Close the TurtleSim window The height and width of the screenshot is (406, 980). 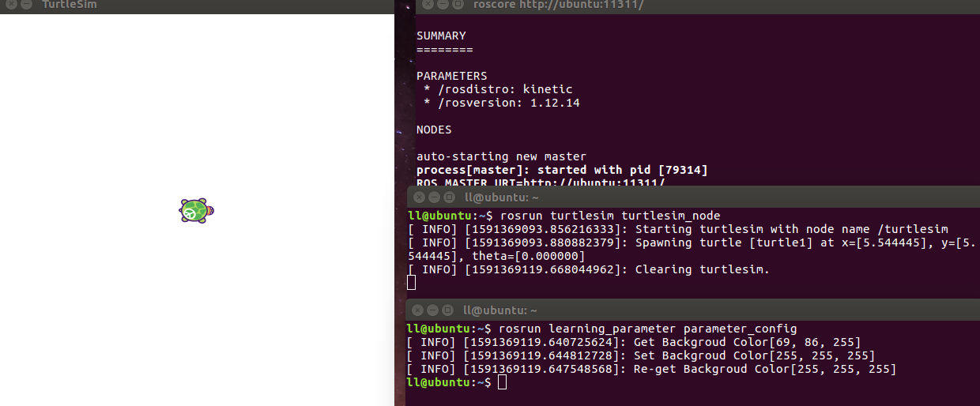(11, 5)
